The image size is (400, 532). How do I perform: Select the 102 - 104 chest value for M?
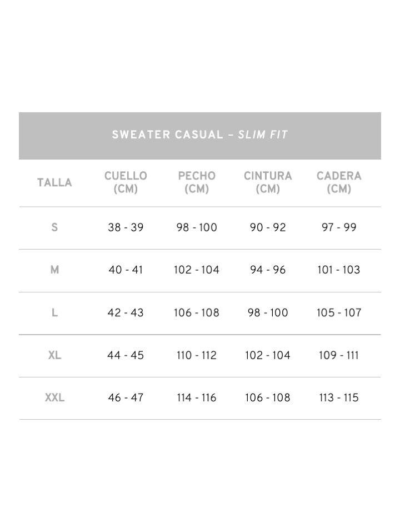coord(197,270)
